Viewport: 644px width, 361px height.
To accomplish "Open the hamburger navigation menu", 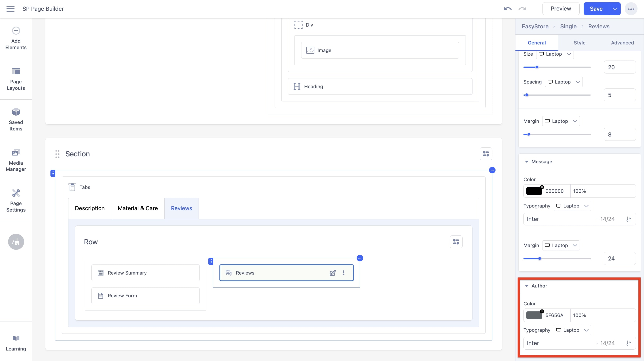I will click(11, 8).
